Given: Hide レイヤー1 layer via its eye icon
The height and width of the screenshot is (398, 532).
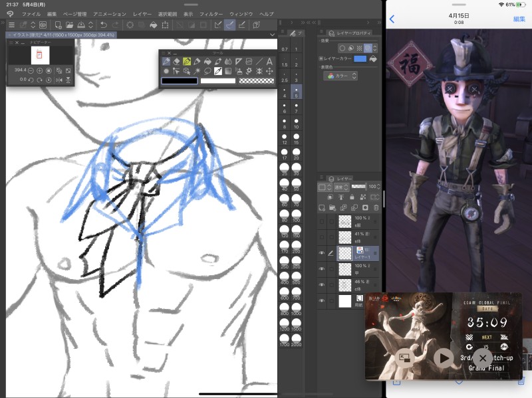Looking at the screenshot, I should 321,253.
